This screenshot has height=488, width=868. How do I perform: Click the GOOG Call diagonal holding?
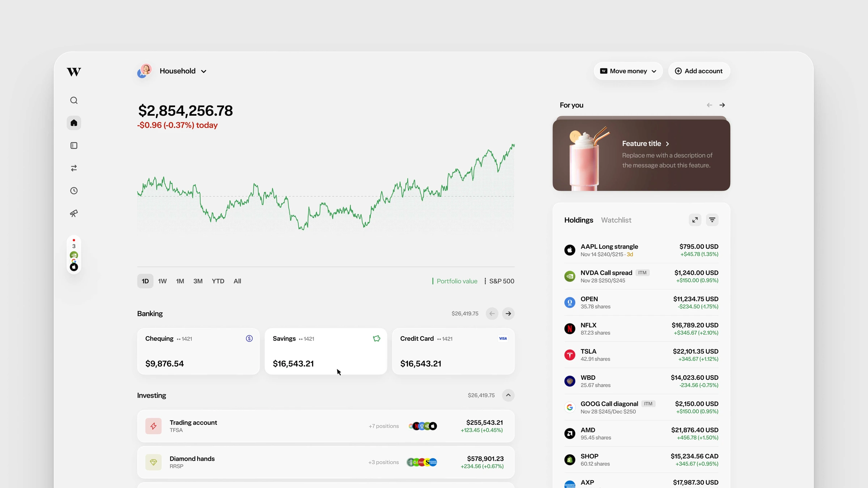tap(641, 407)
